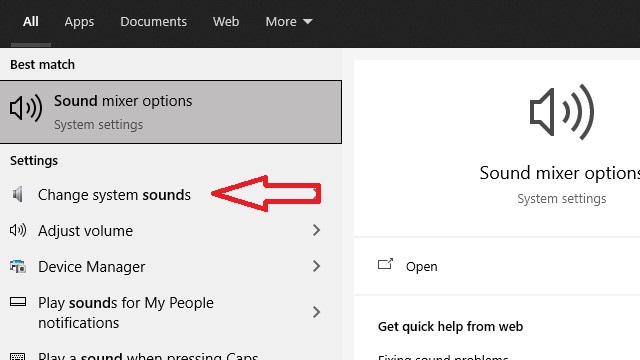Switch to the Documents tab
This screenshot has width=640, height=360.
click(153, 22)
